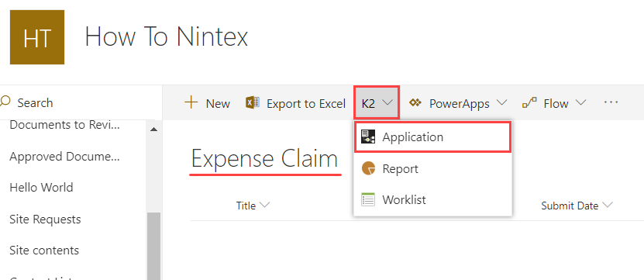The width and height of the screenshot is (644, 280).
Task: Go to Hello World in sidebar
Action: pyautogui.click(x=42, y=188)
